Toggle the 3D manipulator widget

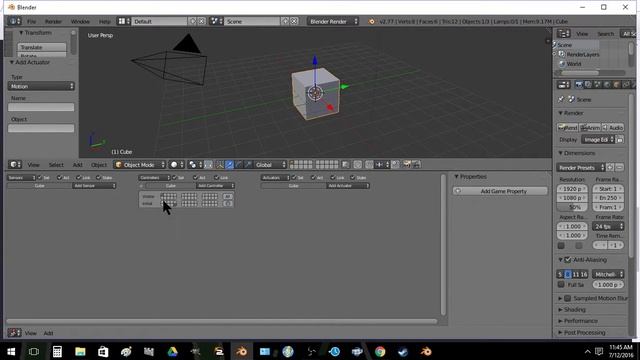220,164
